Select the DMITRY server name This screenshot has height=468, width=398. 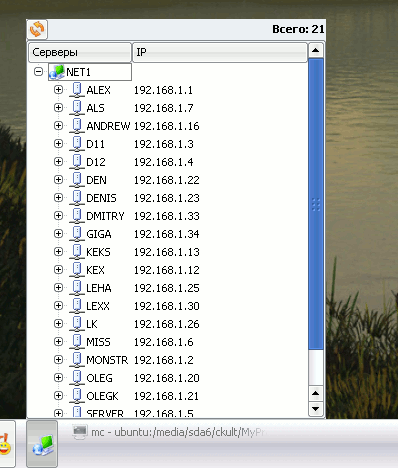(105, 216)
